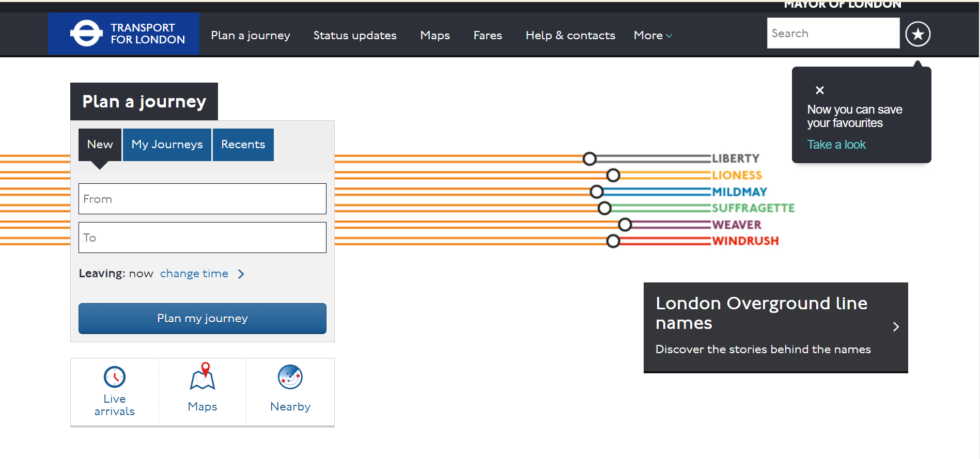Switch to Recents tab
Screen dimensions: 980x459
click(x=243, y=145)
